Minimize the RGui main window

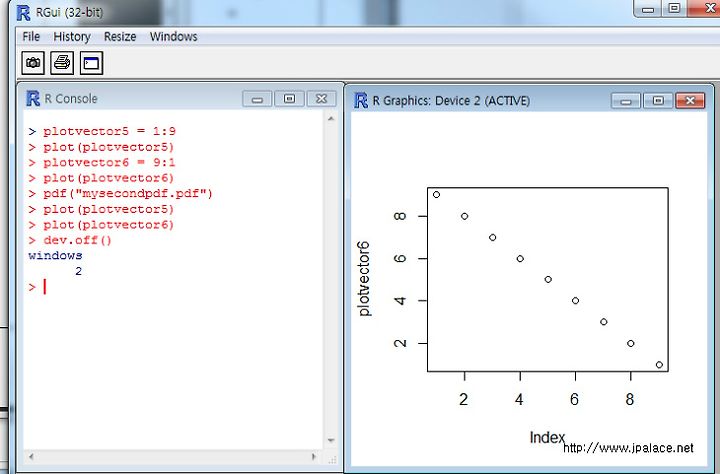click(x=647, y=8)
